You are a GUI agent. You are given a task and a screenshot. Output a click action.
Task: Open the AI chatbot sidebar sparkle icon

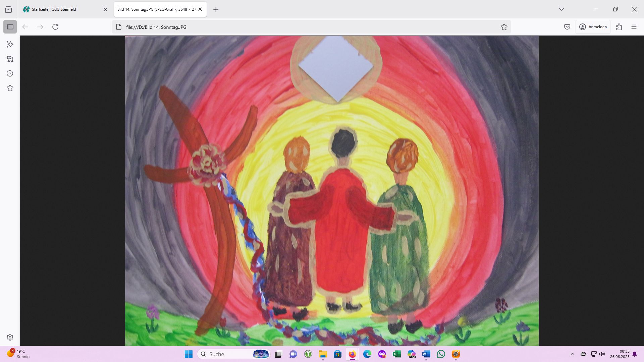(10, 44)
